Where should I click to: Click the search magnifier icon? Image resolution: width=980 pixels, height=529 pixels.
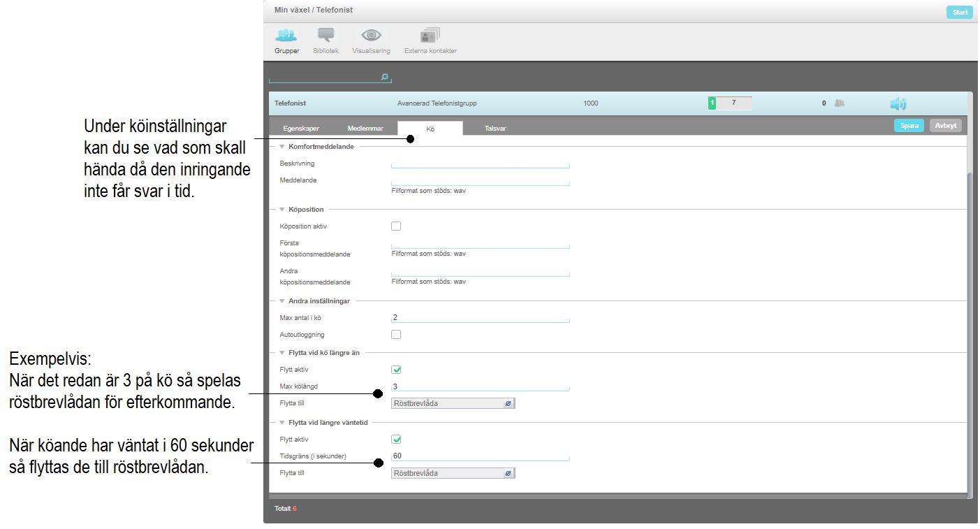(384, 77)
